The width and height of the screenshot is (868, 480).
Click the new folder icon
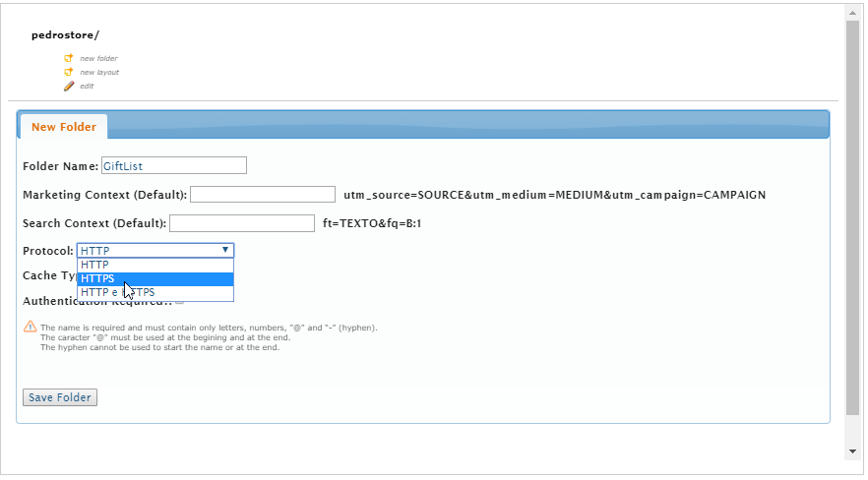tap(69, 58)
